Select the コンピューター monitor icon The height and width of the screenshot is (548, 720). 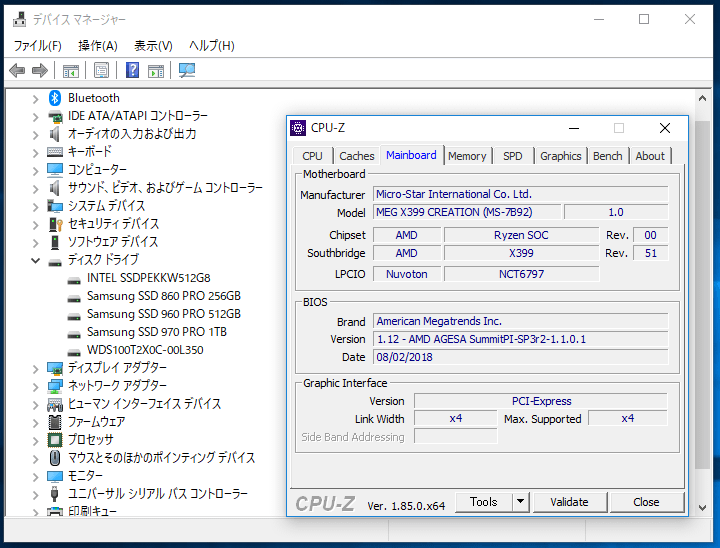pos(55,170)
